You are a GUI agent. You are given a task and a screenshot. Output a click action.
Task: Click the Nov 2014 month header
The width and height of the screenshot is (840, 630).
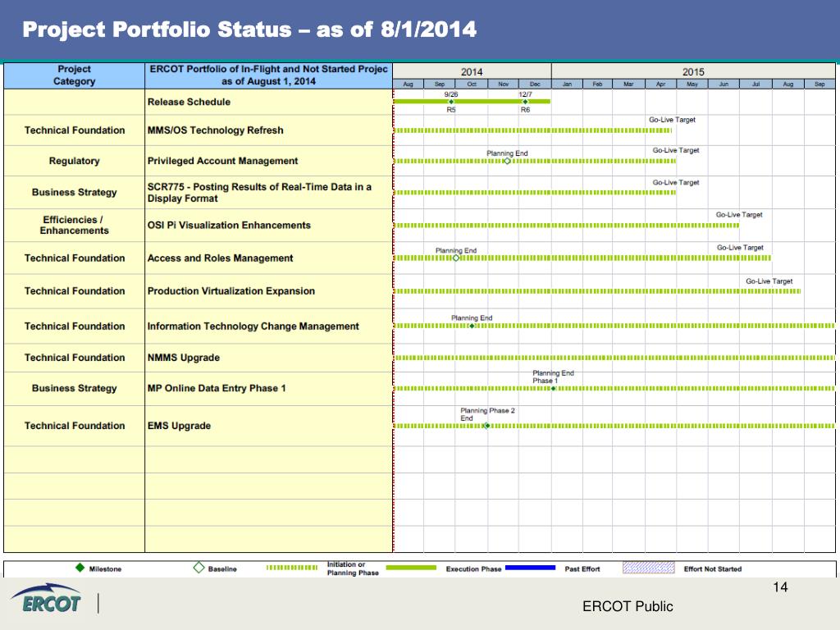click(504, 84)
